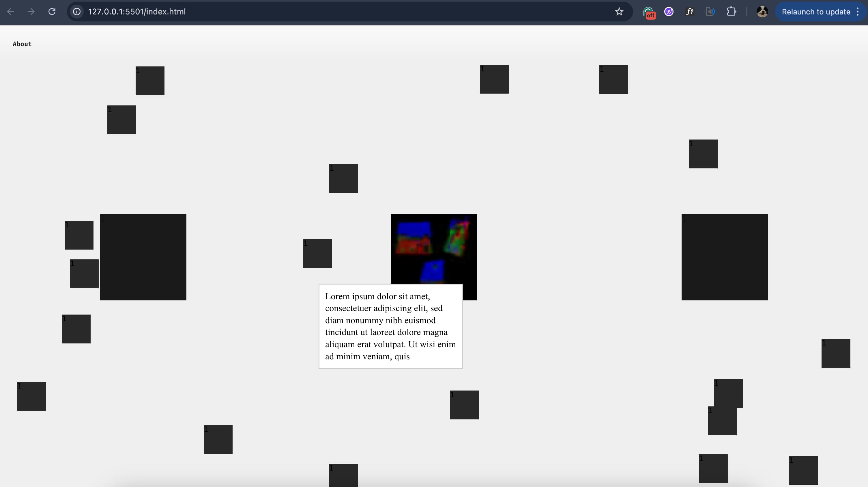Click the Relaunch to update button
Viewport: 868px width, 487px height.
tap(816, 12)
